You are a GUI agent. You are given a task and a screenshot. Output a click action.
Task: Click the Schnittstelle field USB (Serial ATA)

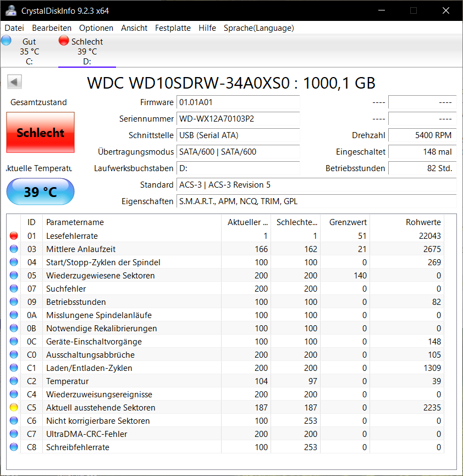(x=238, y=135)
